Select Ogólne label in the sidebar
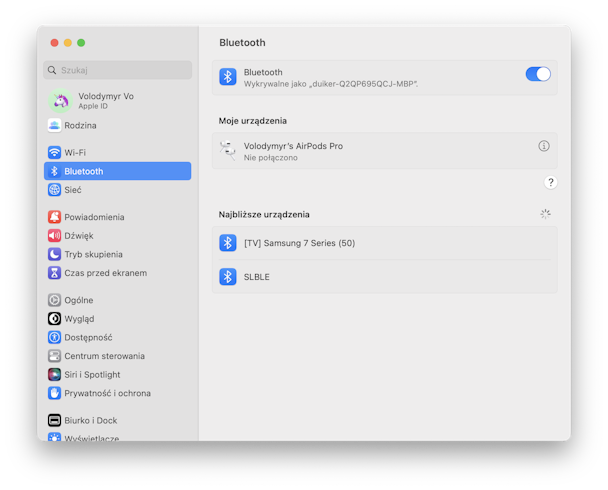 [x=79, y=300]
